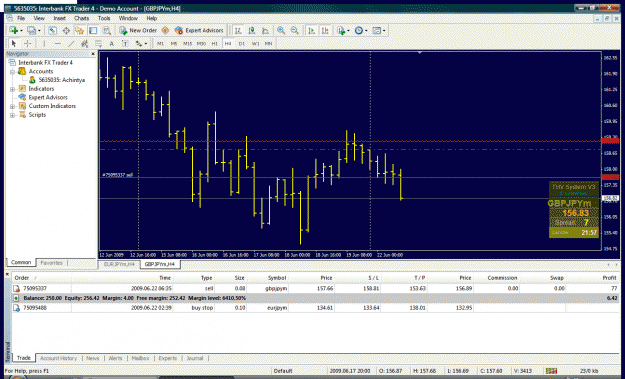Screen dimensions: 625x379
Task: Open the Profiles toolbar icon
Action: click(31, 30)
